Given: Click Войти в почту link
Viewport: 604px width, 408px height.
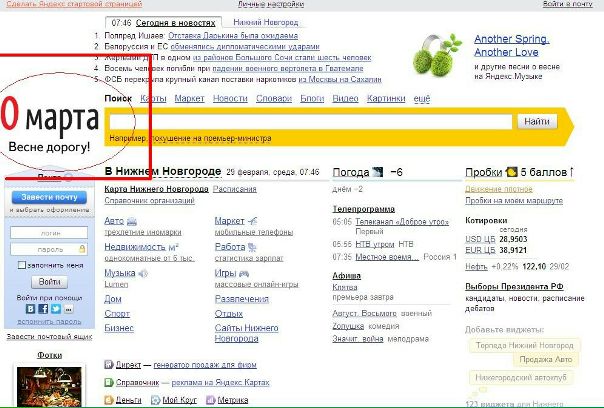Looking at the screenshot, I should [568, 4].
